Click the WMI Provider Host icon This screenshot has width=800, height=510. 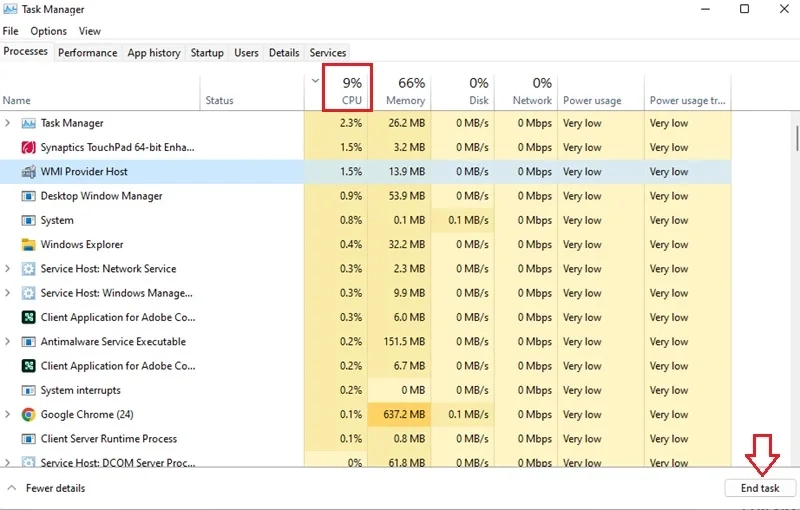[29, 172]
